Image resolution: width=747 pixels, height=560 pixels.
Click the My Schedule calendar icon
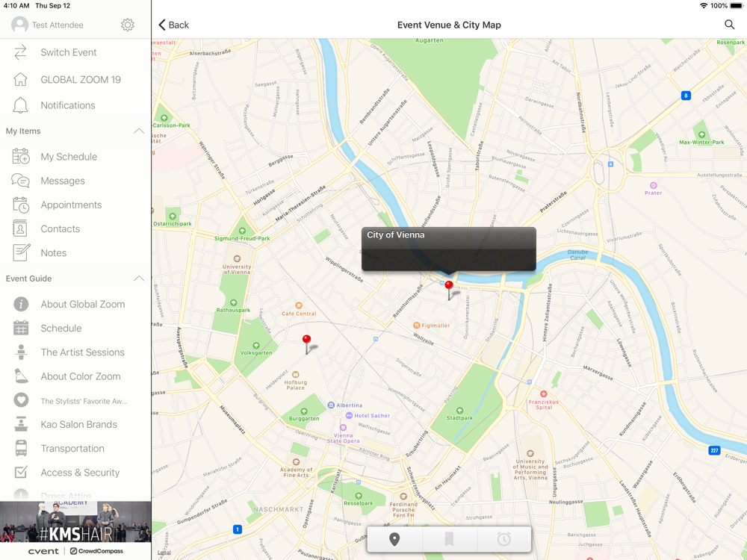tap(21, 157)
